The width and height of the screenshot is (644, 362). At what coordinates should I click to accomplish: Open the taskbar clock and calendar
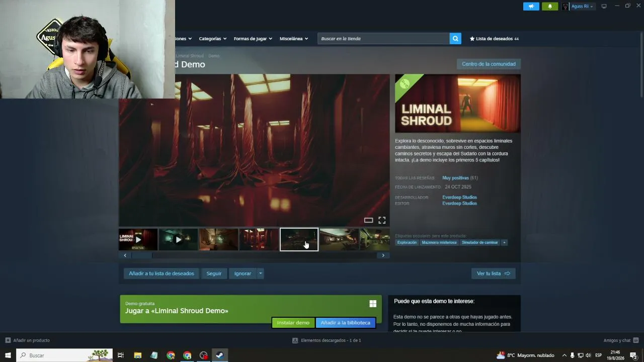[615, 355]
